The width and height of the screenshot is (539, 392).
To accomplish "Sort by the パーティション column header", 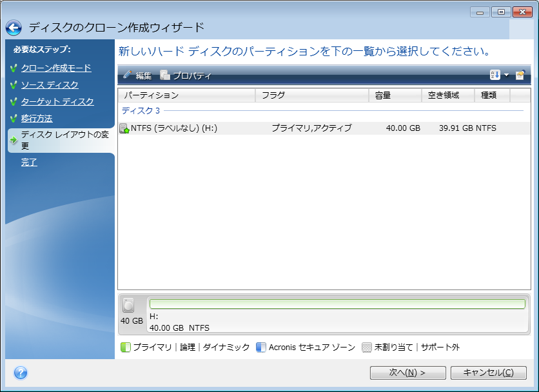I will pyautogui.click(x=186, y=95).
